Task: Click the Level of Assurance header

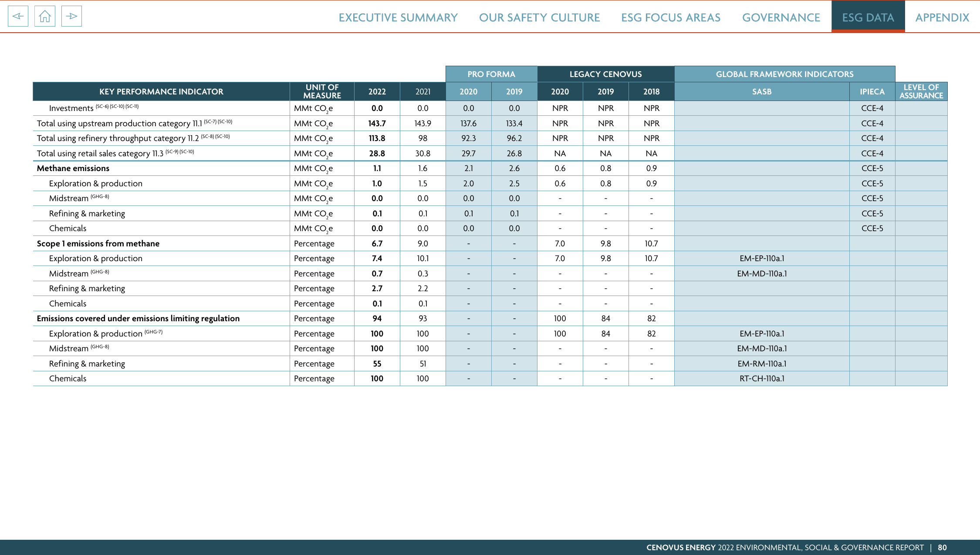Action: click(921, 91)
